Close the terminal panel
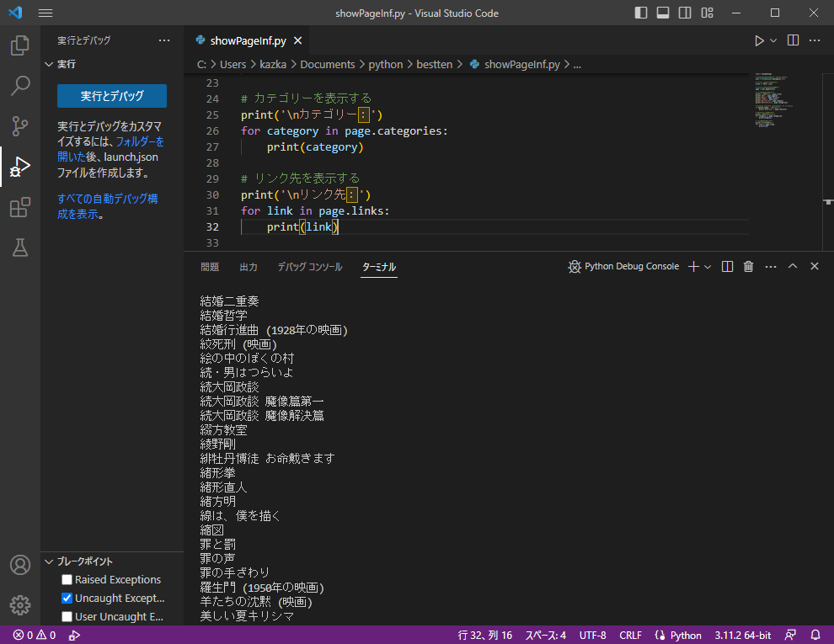834x644 pixels. coord(815,266)
